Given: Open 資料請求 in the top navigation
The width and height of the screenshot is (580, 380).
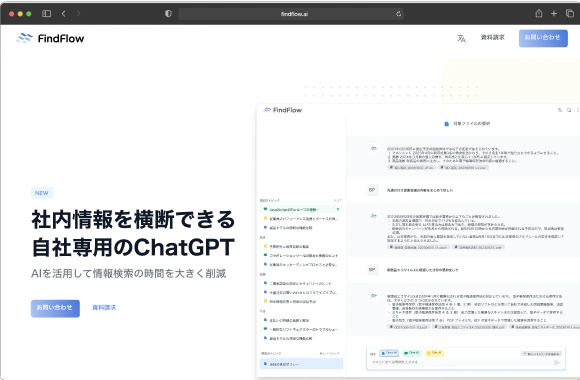Looking at the screenshot, I should (x=492, y=37).
